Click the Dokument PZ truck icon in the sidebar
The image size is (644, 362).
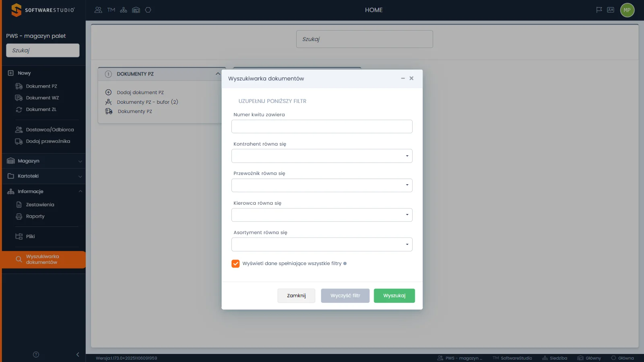click(19, 86)
